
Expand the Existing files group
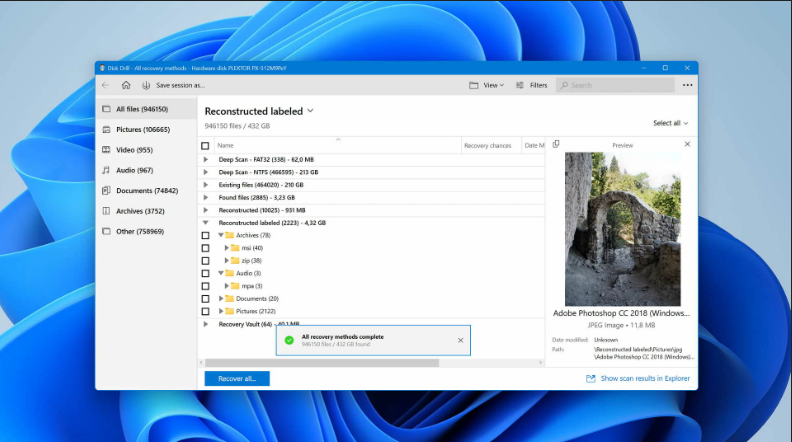(x=206, y=185)
